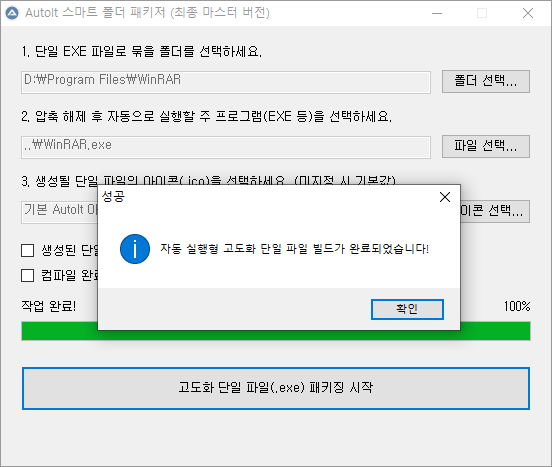Click the disabled maximize button in the title bar
The height and width of the screenshot is (467, 552).
click(482, 13)
